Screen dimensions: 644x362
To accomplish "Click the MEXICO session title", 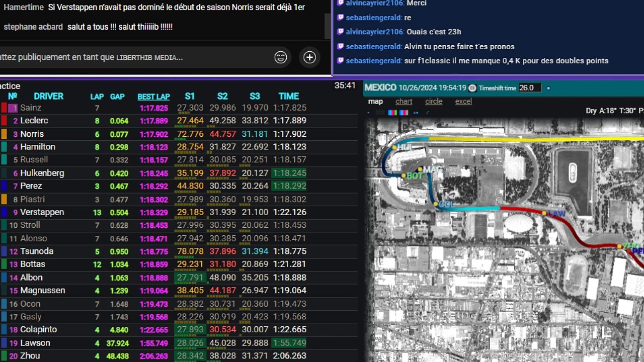I will 380,87.
